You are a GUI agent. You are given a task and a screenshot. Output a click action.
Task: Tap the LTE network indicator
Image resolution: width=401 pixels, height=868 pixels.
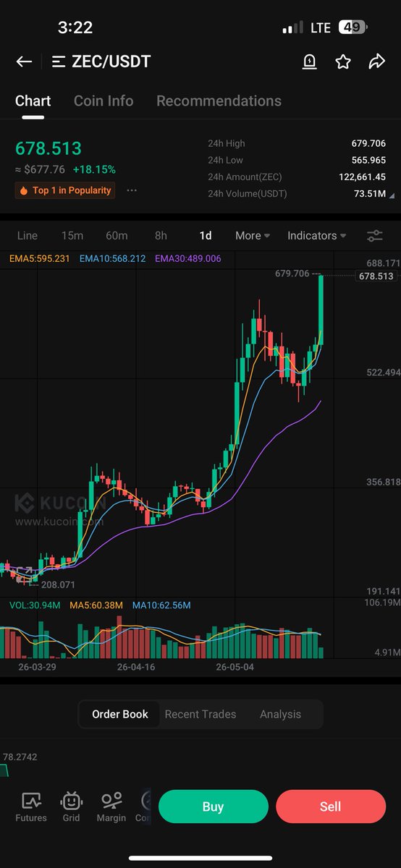pos(321,27)
